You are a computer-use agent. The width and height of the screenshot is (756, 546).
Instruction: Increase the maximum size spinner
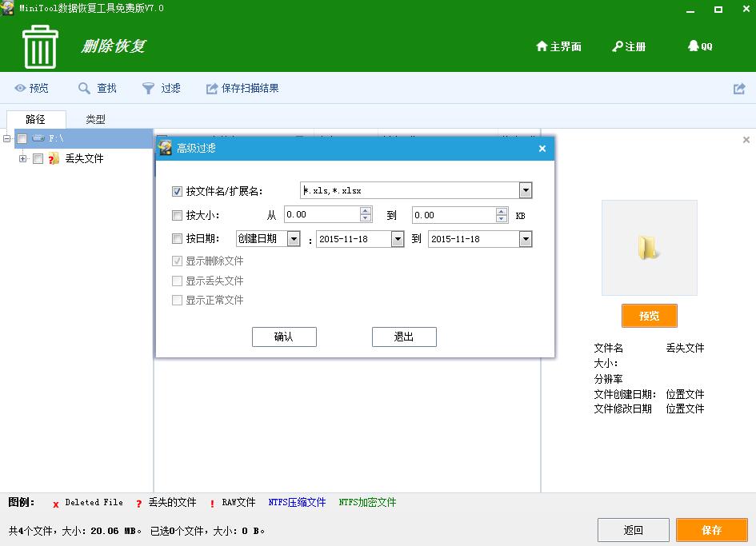coord(502,210)
